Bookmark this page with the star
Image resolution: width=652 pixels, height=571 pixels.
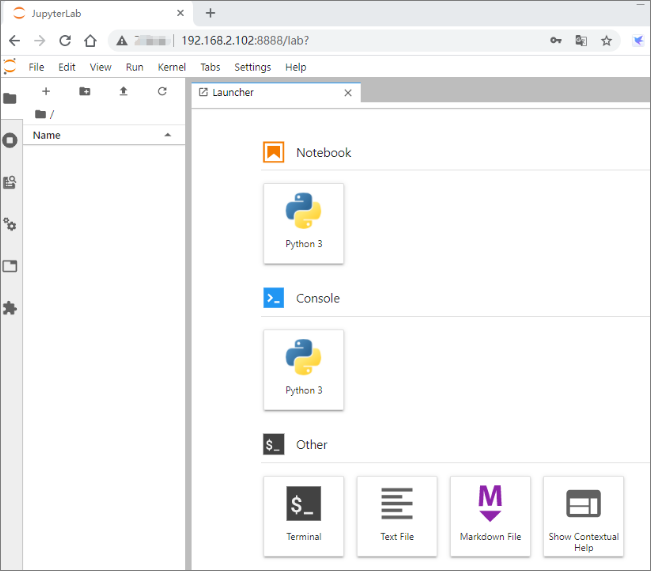pyautogui.click(x=606, y=40)
